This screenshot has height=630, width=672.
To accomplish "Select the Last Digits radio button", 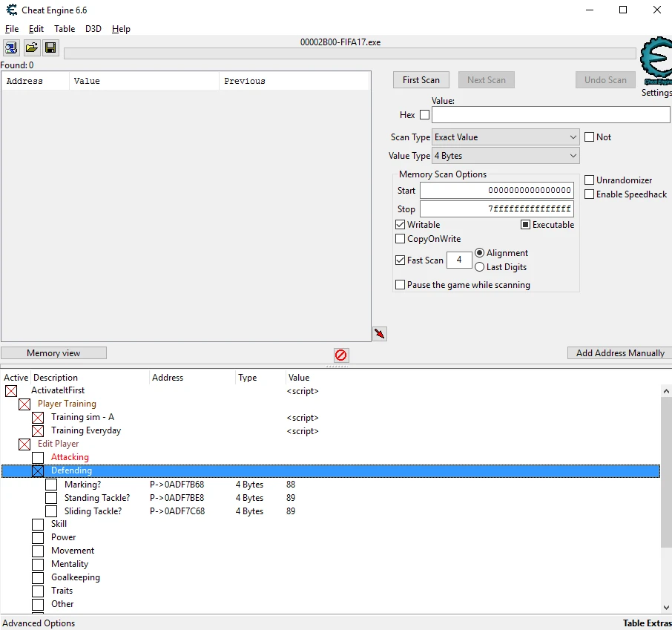I will pyautogui.click(x=479, y=267).
